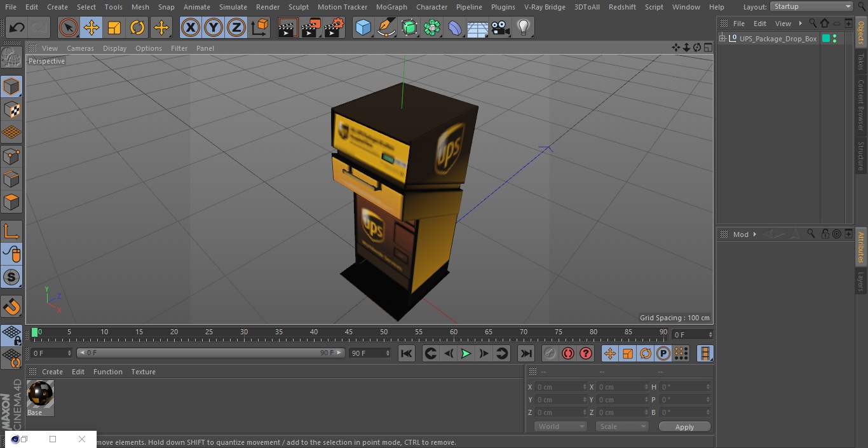Toggle Z axis lock
The image size is (868, 448).
pyautogui.click(x=236, y=27)
